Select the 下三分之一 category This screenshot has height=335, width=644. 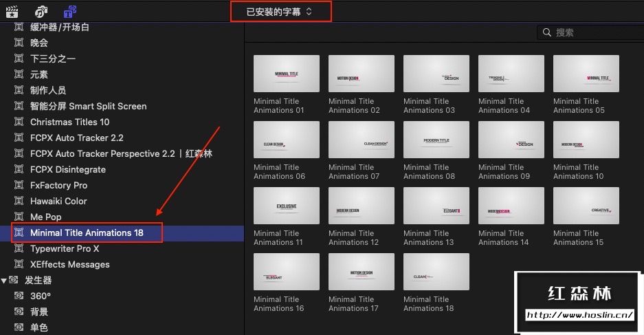pyautogui.click(x=53, y=58)
